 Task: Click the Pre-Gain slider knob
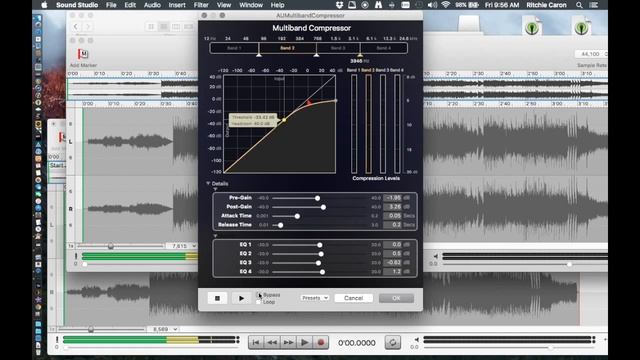[317, 198]
